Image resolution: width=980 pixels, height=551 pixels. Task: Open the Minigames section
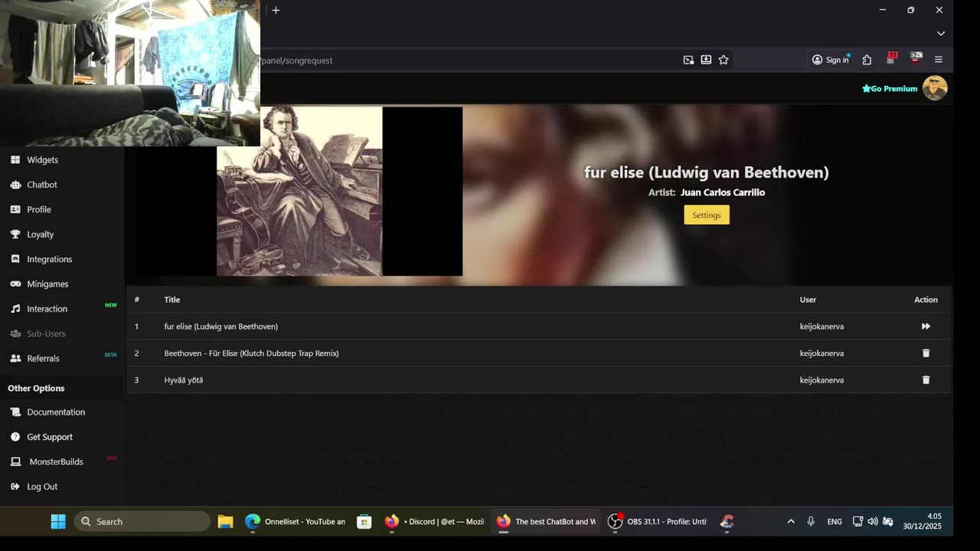click(x=47, y=284)
